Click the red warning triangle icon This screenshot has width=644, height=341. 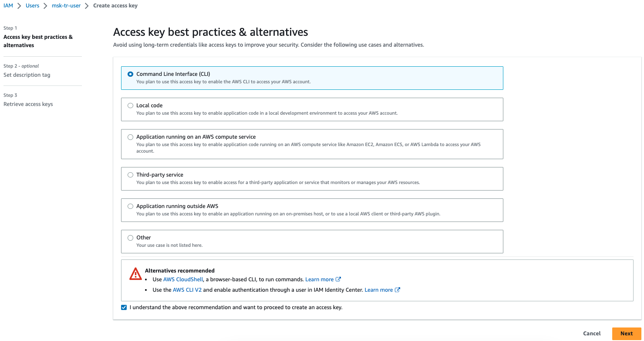[135, 274]
